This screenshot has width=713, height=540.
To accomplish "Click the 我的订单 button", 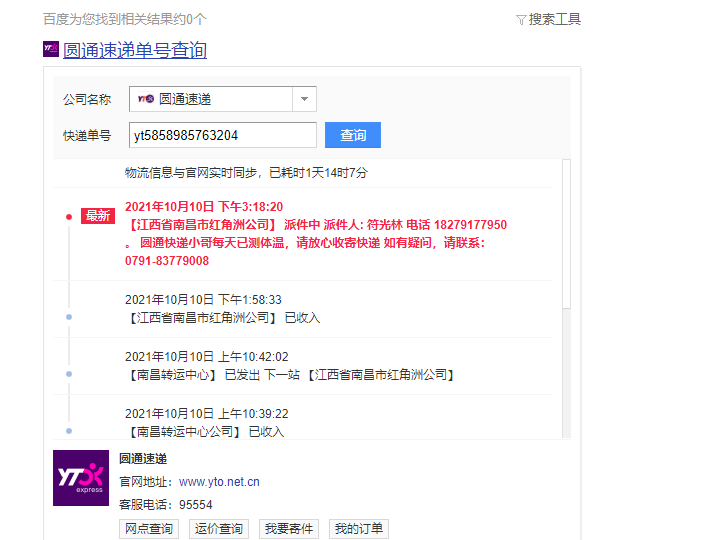I will [x=359, y=529].
